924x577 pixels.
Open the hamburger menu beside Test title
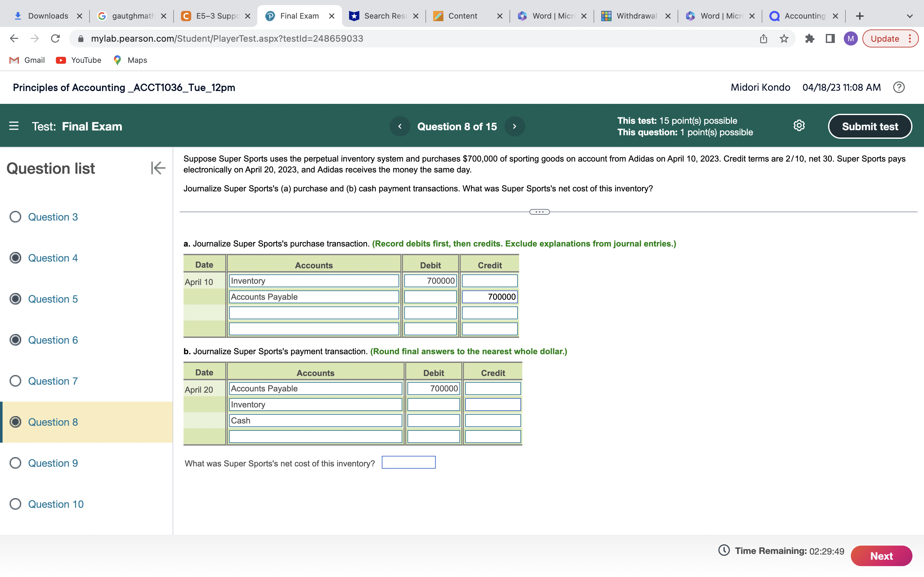tap(14, 126)
